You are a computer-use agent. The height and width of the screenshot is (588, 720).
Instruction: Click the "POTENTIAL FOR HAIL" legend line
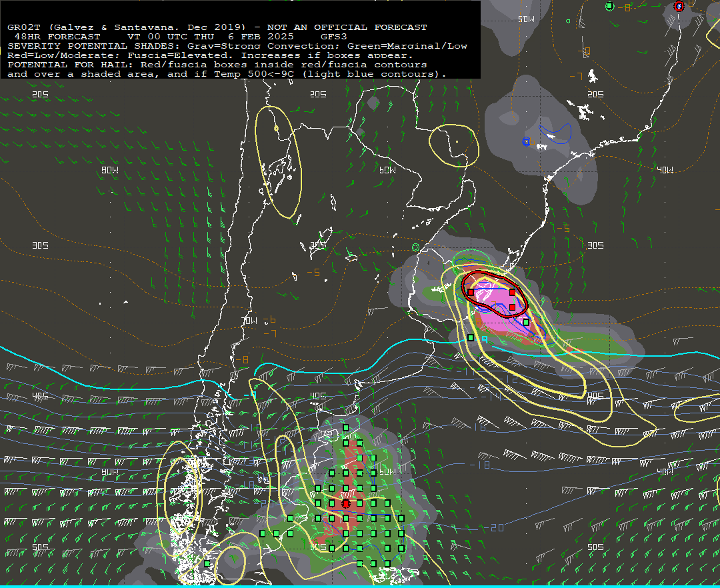(x=217, y=65)
